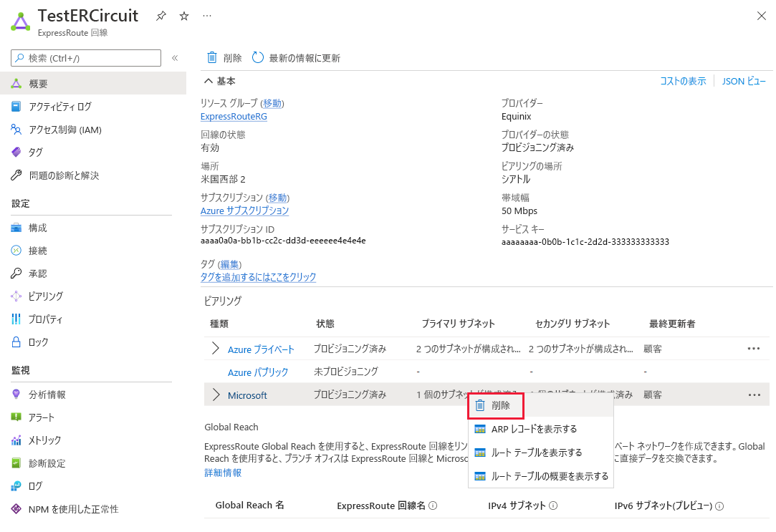Click the ログ icon in the sidebar
The height and width of the screenshot is (532, 776).
click(x=16, y=486)
